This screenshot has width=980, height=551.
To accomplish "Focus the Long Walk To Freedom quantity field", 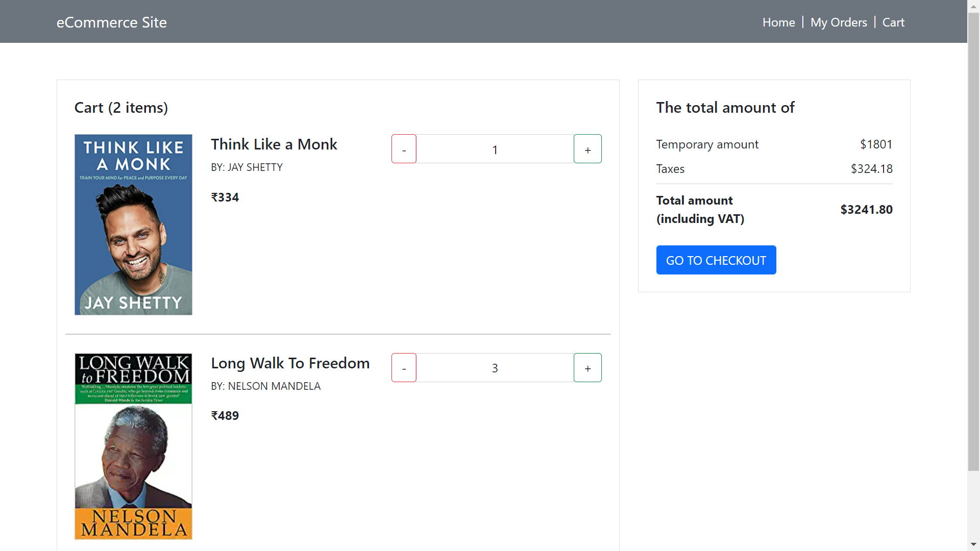I will 495,368.
